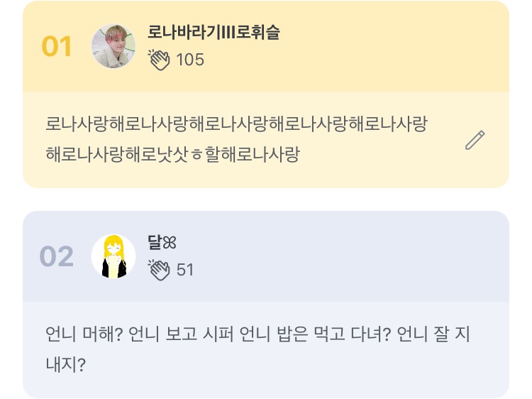Click empty area of light blue comment body
Viewport: 532px width, 399px height.
pyautogui.click(x=319, y=369)
